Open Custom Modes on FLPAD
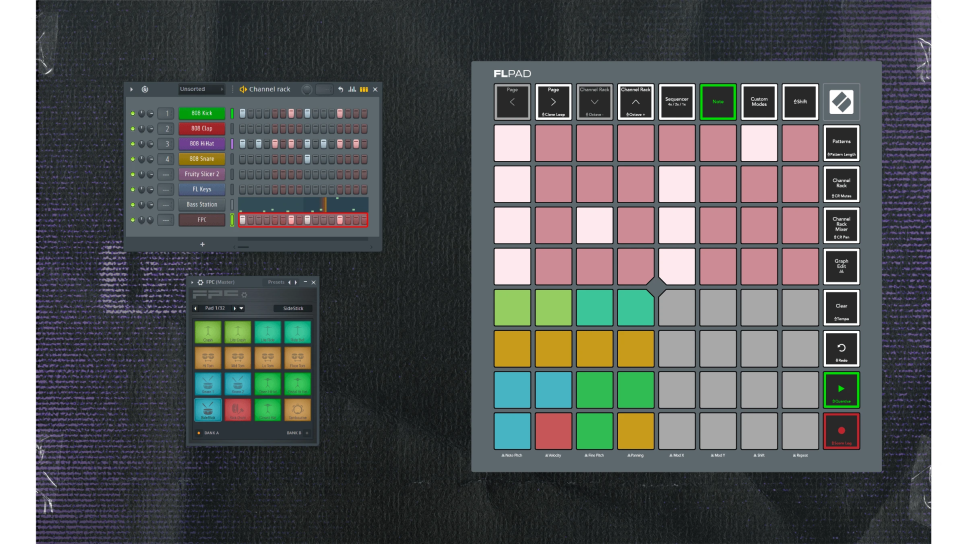The image size is (966, 544). tap(759, 102)
